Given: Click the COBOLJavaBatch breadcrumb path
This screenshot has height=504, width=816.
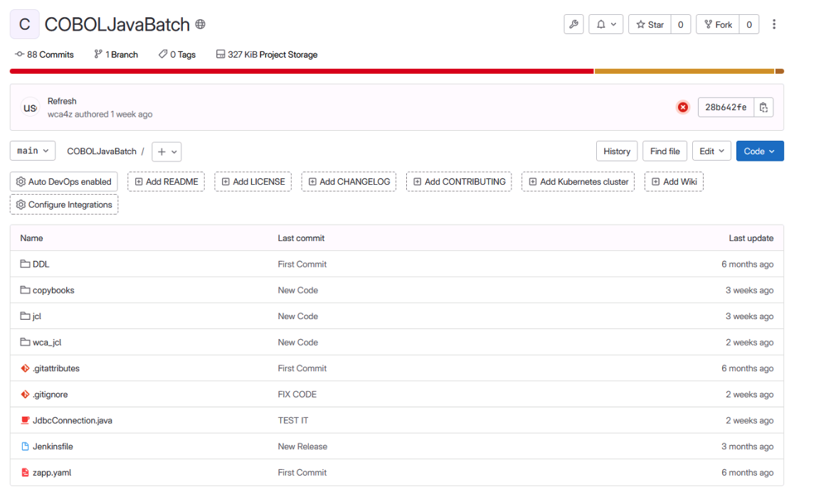Looking at the screenshot, I should pyautogui.click(x=102, y=151).
